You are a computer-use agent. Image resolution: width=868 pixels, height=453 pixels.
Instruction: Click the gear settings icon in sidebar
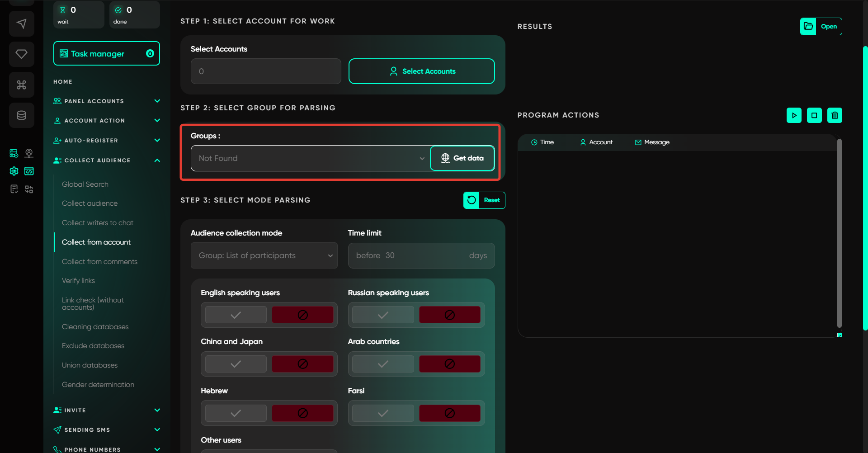click(14, 171)
